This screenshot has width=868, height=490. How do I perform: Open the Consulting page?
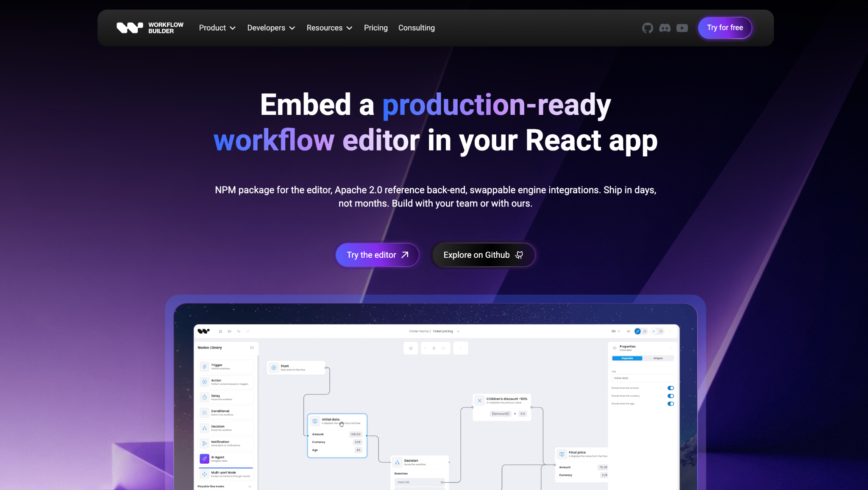pyautogui.click(x=416, y=28)
